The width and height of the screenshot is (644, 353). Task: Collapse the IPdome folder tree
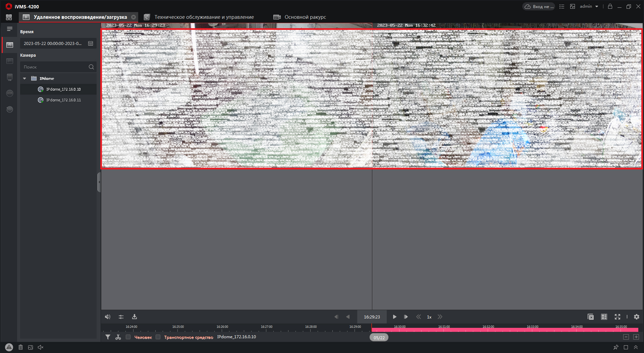[x=24, y=79]
